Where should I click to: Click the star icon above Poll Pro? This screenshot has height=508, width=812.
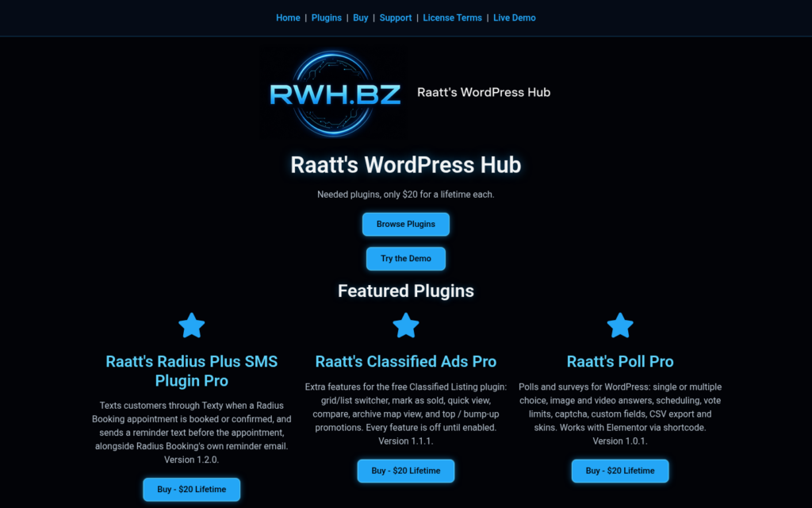click(620, 325)
